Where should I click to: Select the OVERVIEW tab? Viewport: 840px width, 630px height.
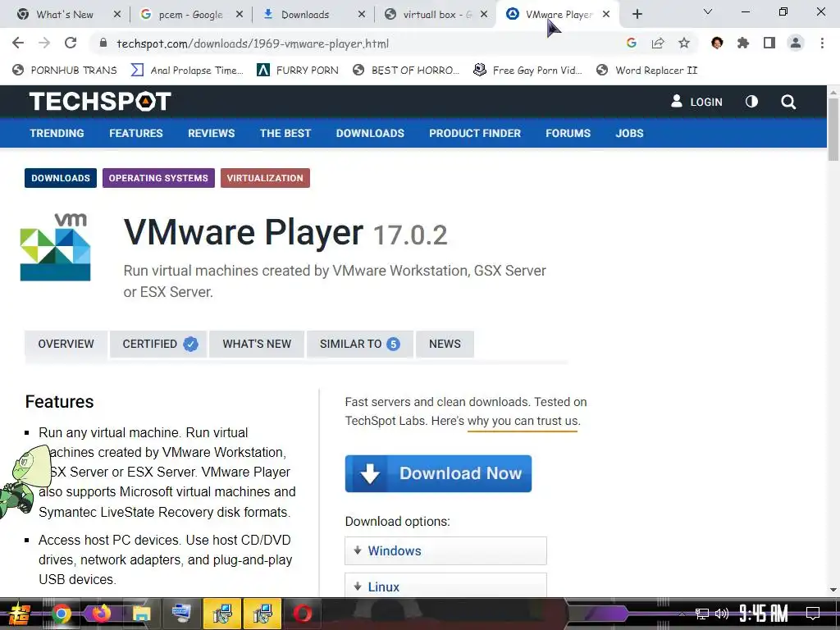tap(66, 344)
